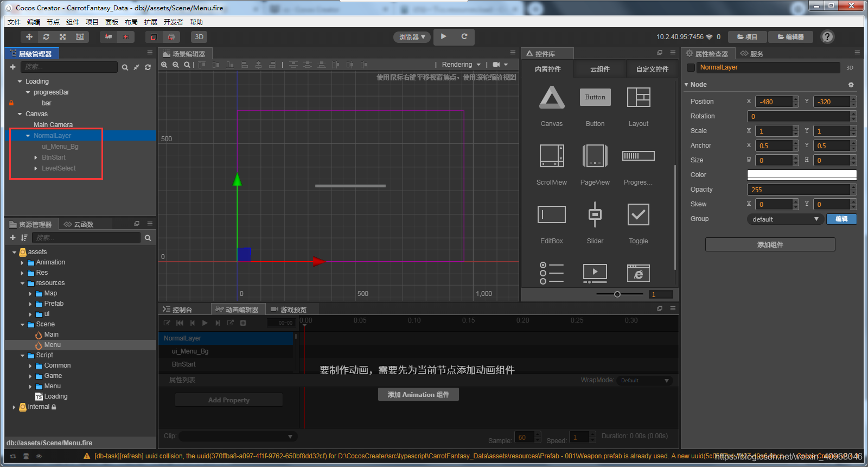Image resolution: width=868 pixels, height=467 pixels.
Task: Collapse the resources folder
Action: click(22, 283)
